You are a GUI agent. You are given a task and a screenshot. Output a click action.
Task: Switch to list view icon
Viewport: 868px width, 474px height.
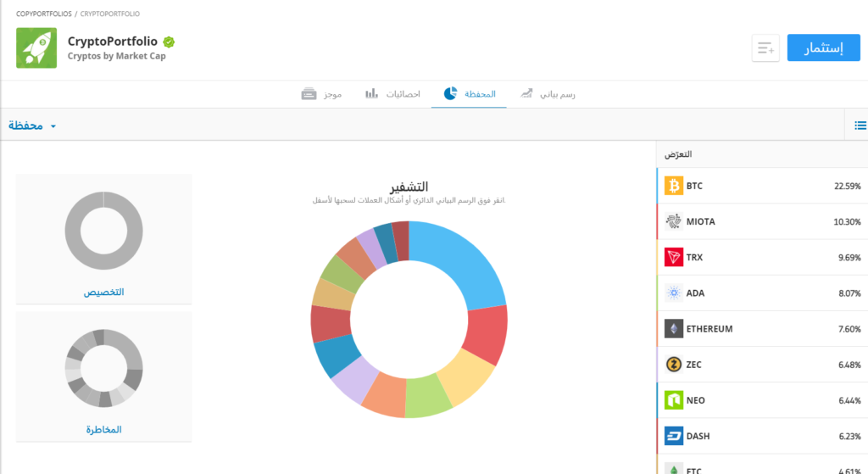pos(860,125)
